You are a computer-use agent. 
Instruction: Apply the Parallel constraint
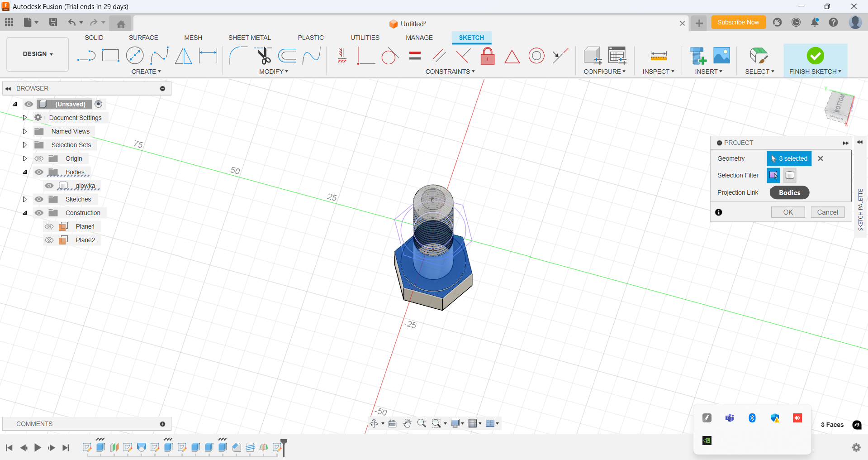(x=439, y=56)
